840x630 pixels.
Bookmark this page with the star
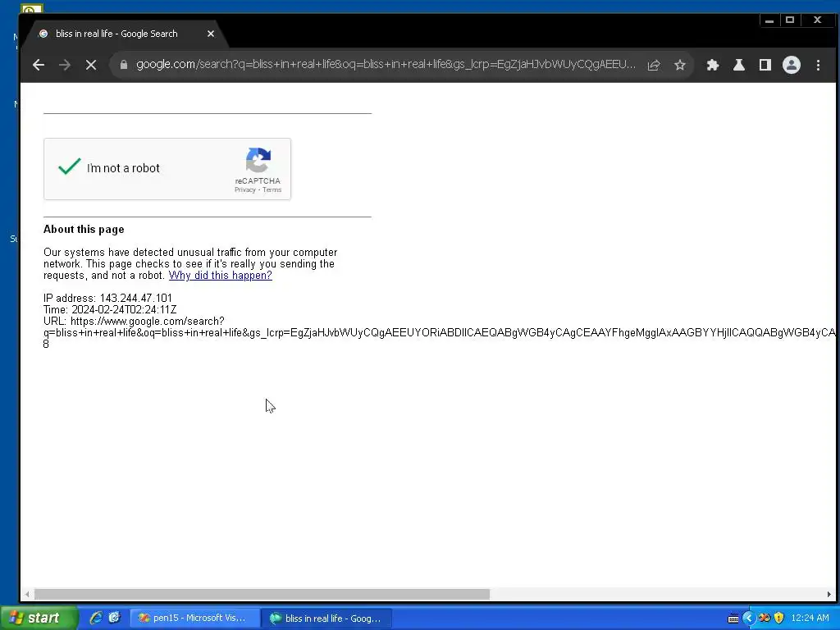(680, 66)
